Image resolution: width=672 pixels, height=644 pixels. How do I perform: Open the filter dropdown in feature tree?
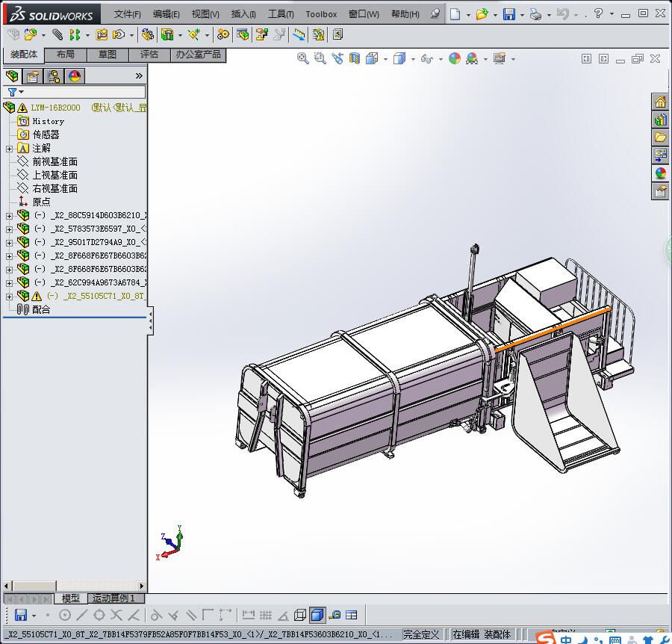pyautogui.click(x=16, y=92)
